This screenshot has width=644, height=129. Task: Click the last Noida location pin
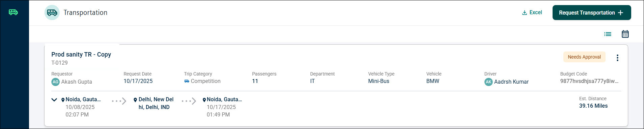(x=204, y=100)
